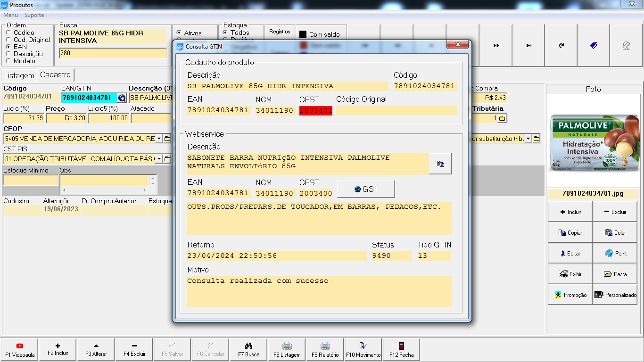The height and width of the screenshot is (362, 644).
Task: Close the Consulta GTIN dialog
Action: [x=457, y=45]
